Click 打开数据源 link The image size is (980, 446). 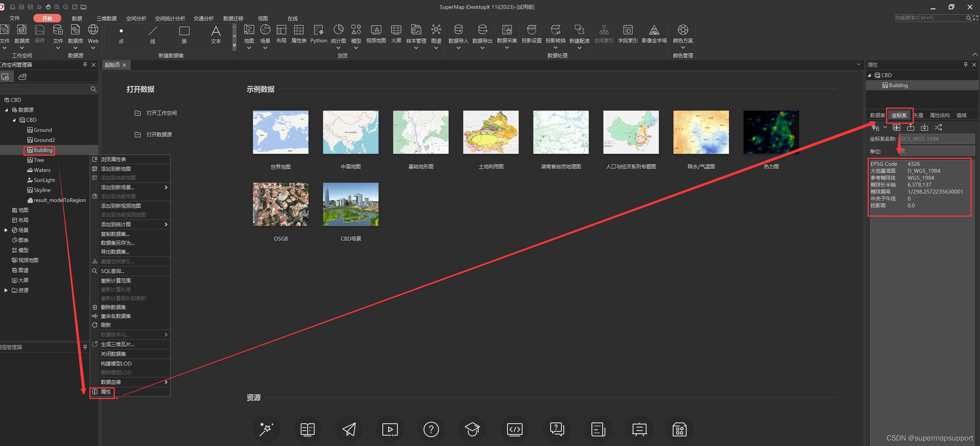[159, 135]
